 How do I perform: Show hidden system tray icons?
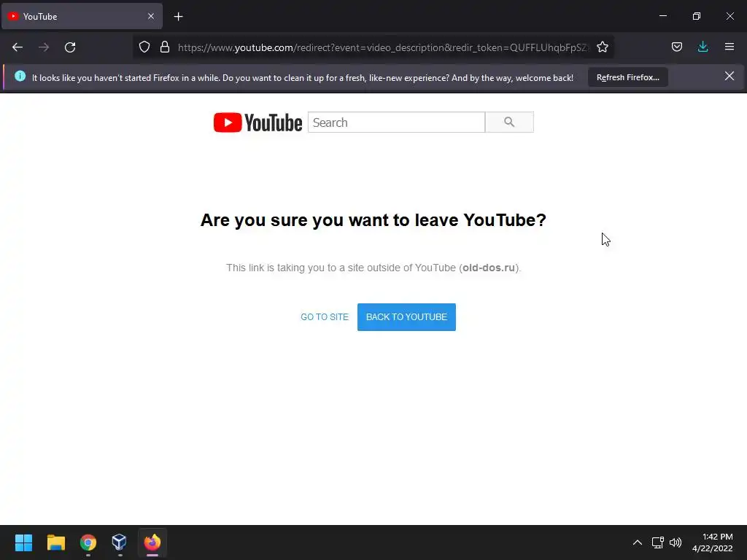pyautogui.click(x=638, y=542)
